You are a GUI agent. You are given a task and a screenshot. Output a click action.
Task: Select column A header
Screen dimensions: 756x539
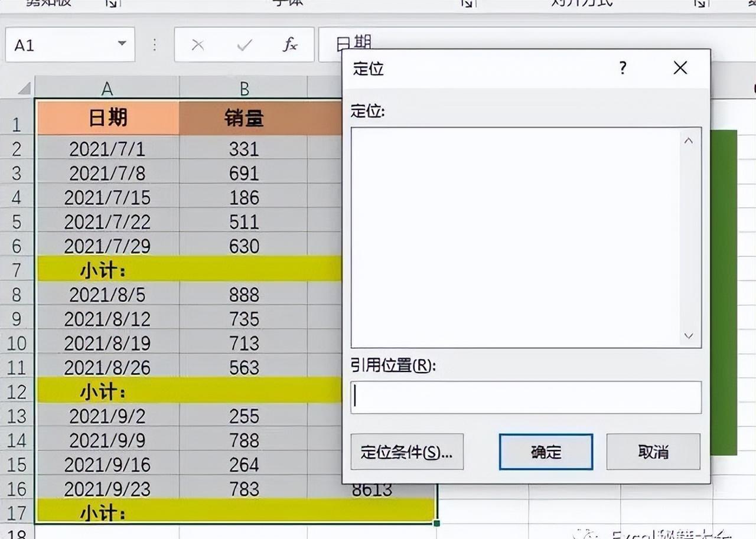(x=107, y=88)
